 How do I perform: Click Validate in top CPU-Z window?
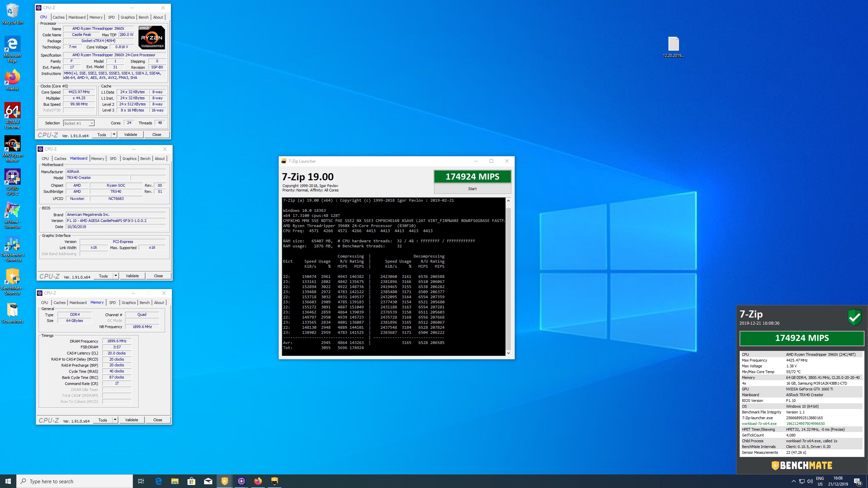[x=131, y=135]
